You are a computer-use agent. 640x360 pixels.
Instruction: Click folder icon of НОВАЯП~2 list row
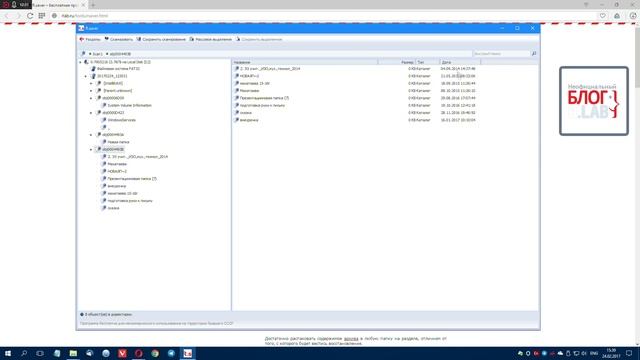[236, 76]
